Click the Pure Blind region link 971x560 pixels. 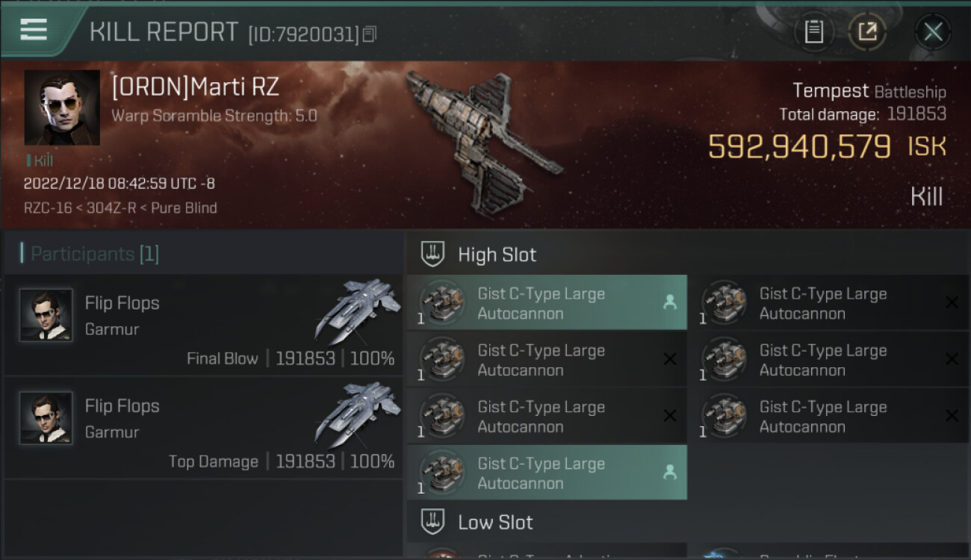tap(184, 208)
